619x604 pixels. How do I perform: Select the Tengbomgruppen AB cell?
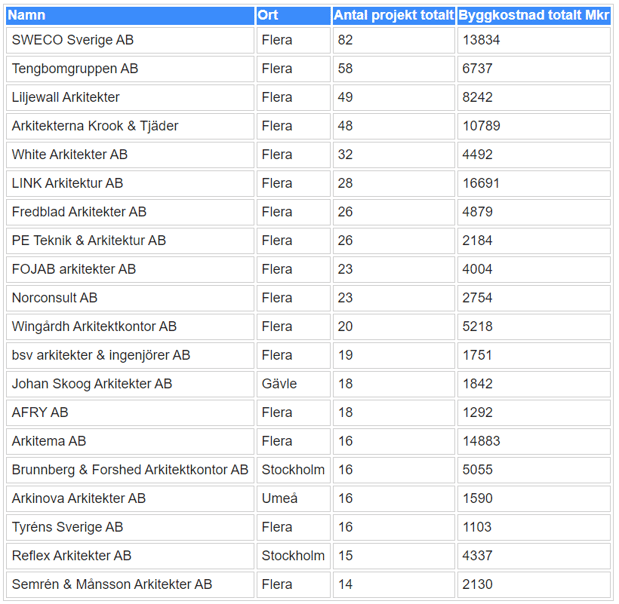[x=130, y=69]
